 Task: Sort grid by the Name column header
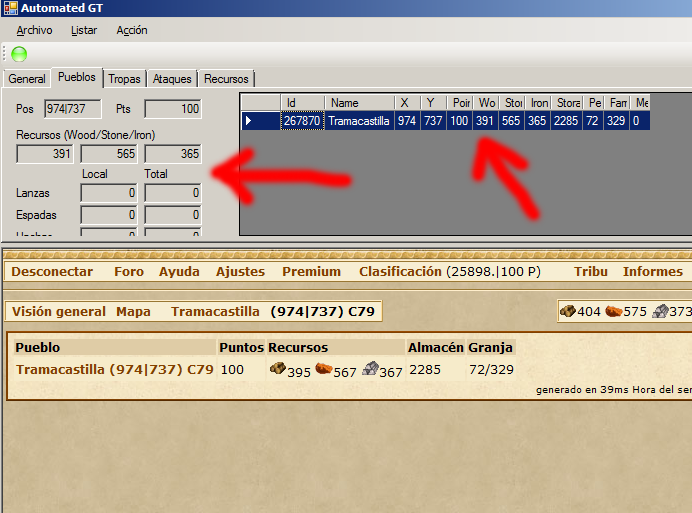coord(360,102)
